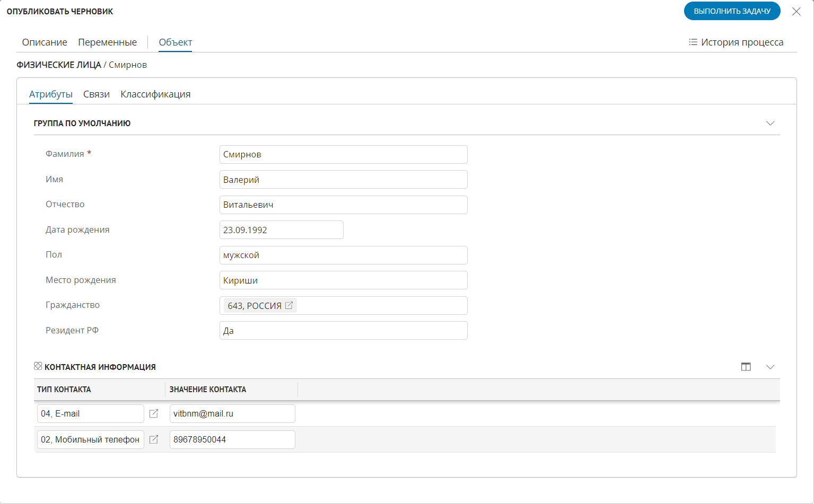Viewport: 814px width, 504px height.
Task: Click the Физические лица breadcrumb link
Action: coord(59,65)
